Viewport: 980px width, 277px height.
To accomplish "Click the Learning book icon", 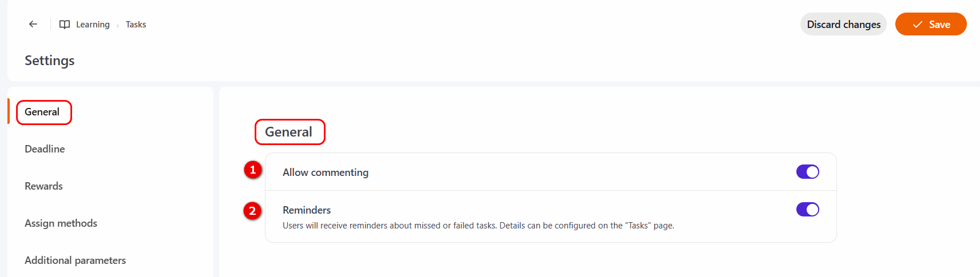I will click(x=65, y=25).
